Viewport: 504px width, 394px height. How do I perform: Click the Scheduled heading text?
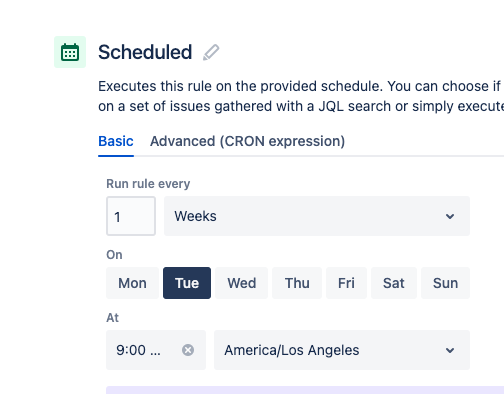pyautogui.click(x=145, y=52)
